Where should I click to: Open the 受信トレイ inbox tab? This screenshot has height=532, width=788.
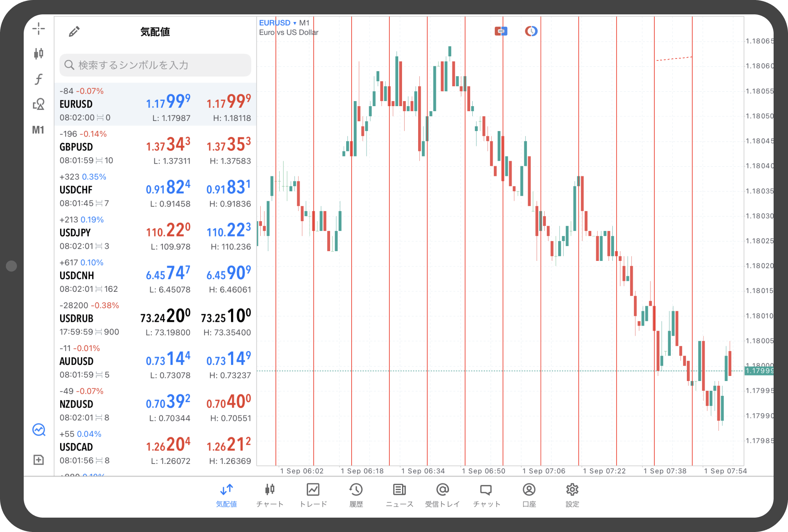click(443, 496)
